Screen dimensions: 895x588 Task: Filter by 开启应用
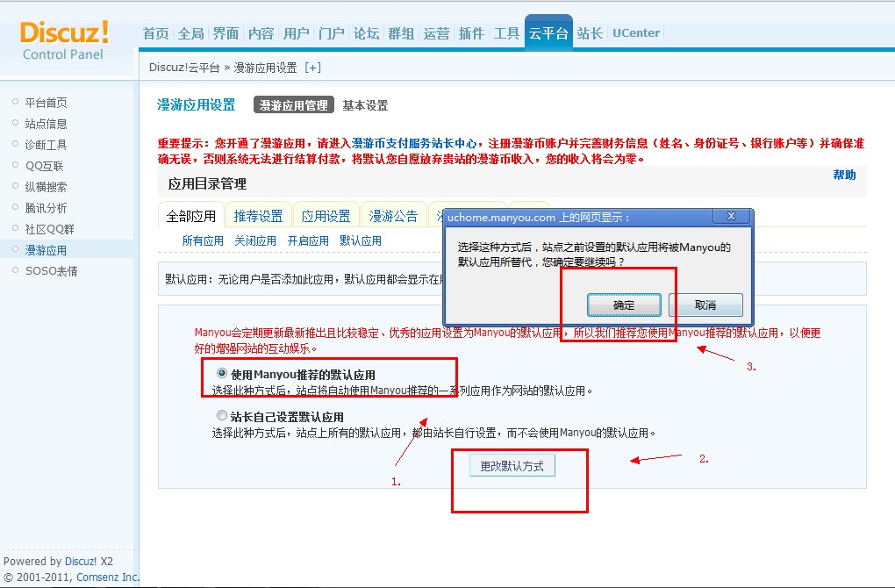tap(308, 241)
